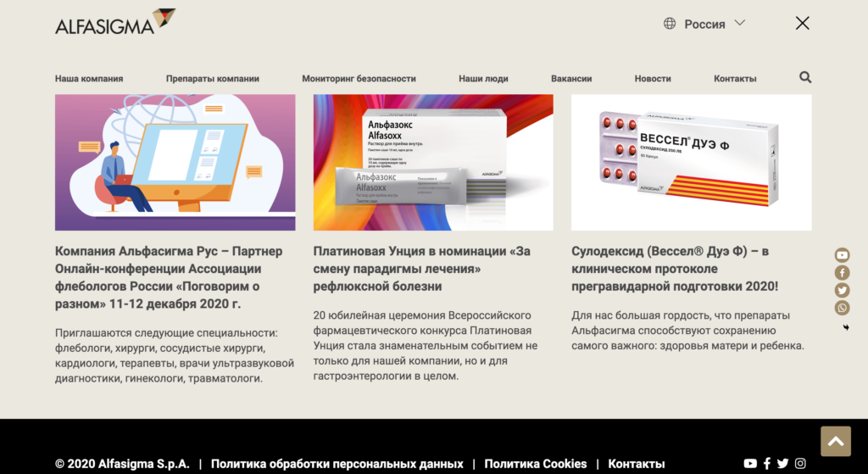Screen dimensions: 868x474
Task: Open Политика Cookies footer link
Action: coord(535,464)
